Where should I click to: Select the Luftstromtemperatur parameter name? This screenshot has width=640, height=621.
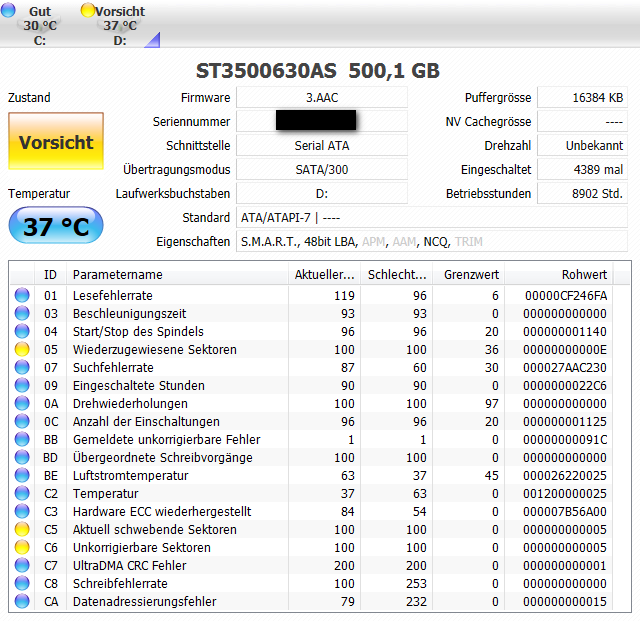coord(131,475)
